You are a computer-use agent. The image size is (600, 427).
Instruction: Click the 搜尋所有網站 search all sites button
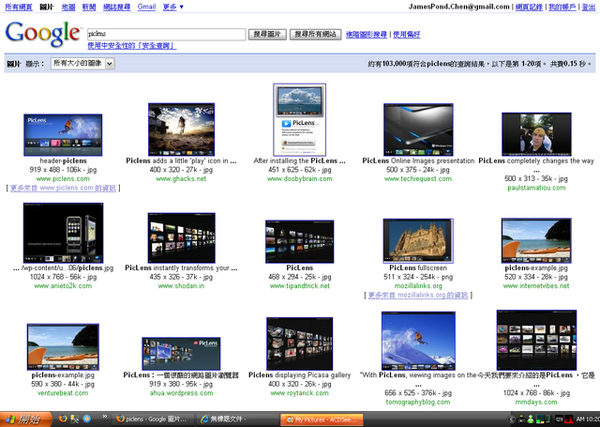tap(315, 34)
